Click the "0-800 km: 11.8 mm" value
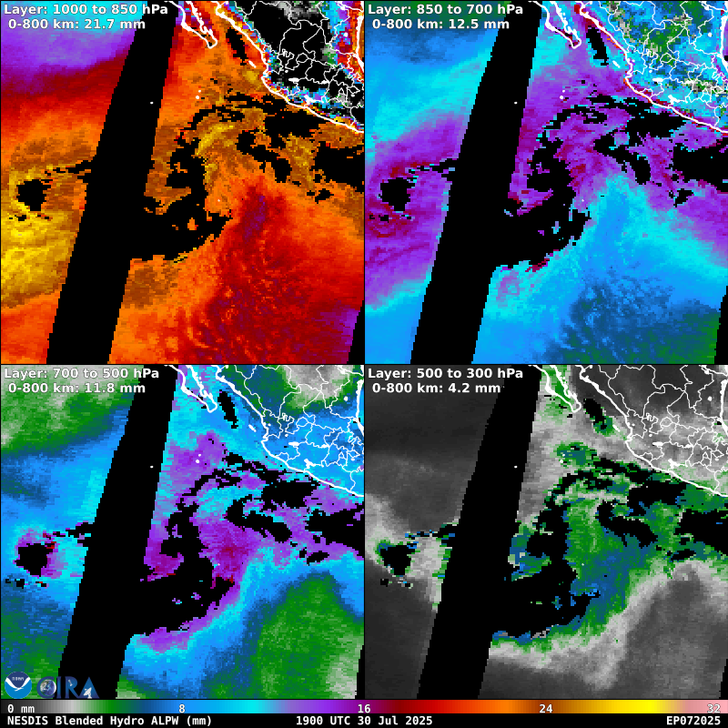Viewport: 728px width, 728px height. point(76,389)
